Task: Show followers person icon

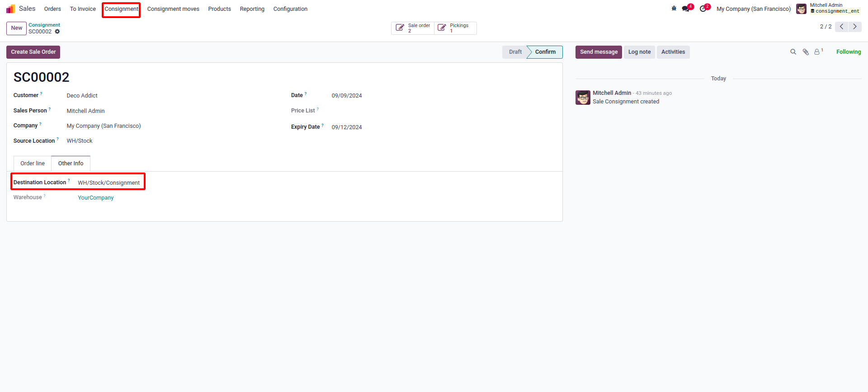Action: [x=818, y=52]
